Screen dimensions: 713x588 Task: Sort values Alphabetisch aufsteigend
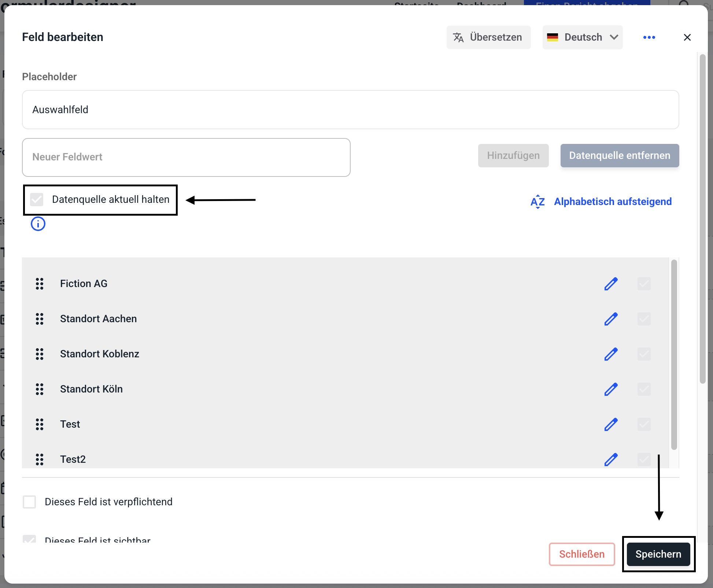click(x=601, y=202)
